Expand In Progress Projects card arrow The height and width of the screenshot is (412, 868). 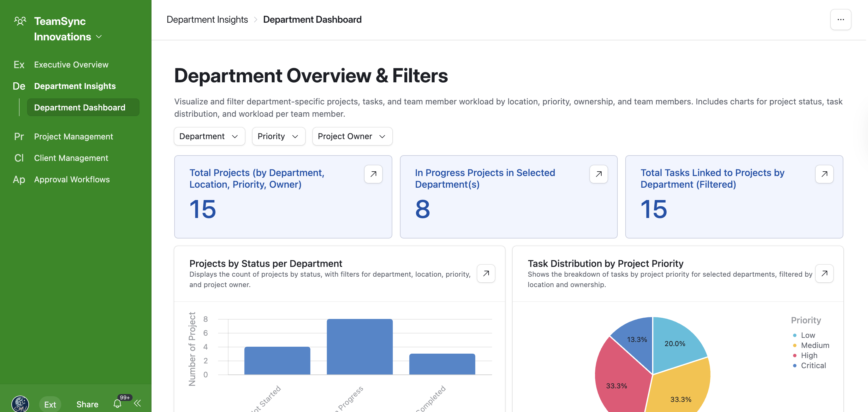tap(598, 174)
